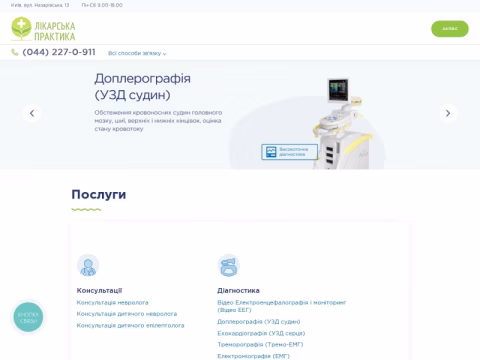Open the Ехокардіографія (УЗД серця) link
Image resolution: width=480 pixels, height=360 pixels.
point(261,333)
